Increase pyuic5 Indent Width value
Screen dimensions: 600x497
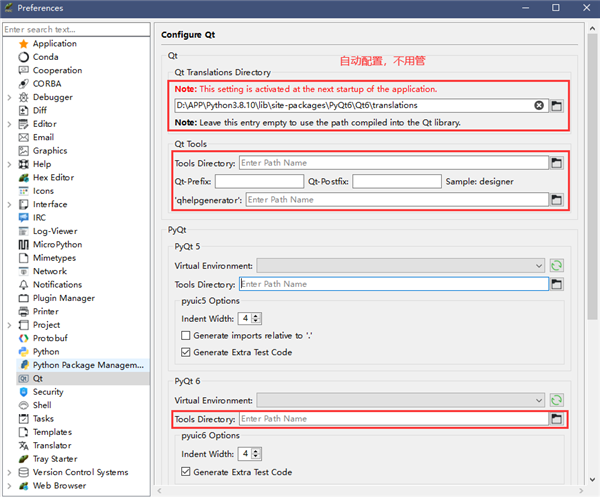(x=256, y=316)
